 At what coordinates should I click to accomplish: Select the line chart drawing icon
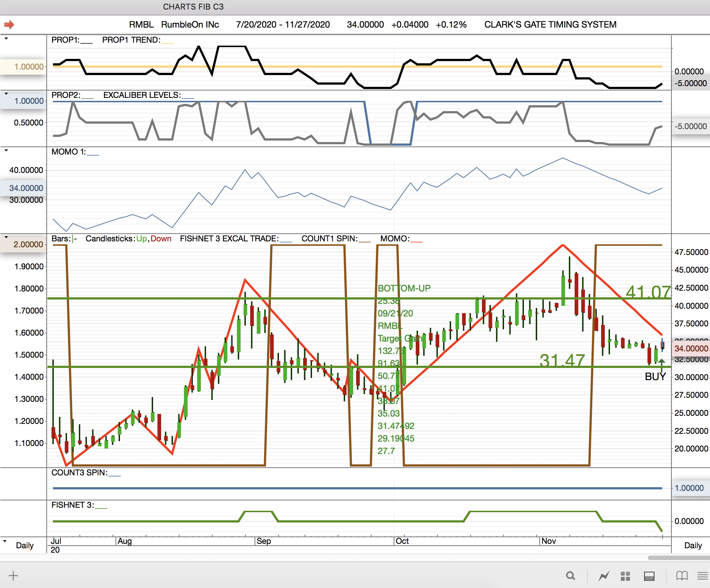coord(604,576)
